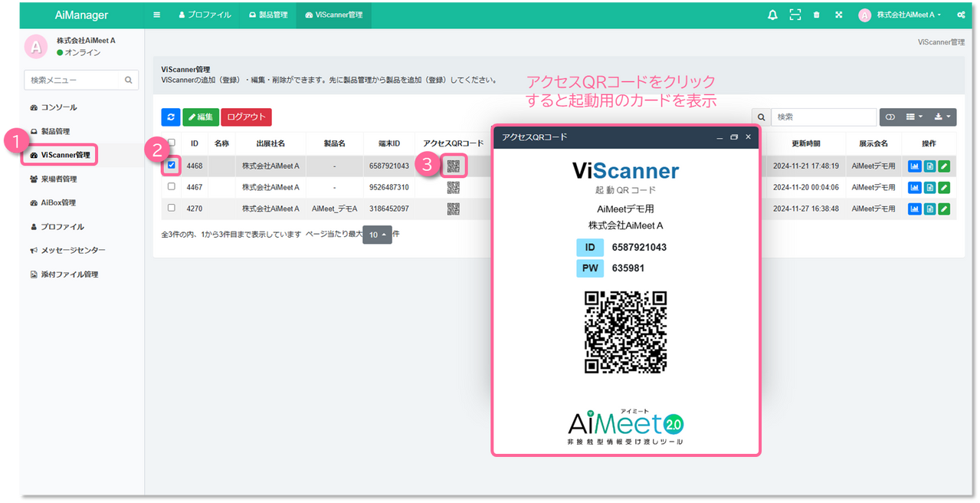Screen dimensions: 980x503
Task: Uncheck the checkbox for row ID 4468
Action: point(171,165)
